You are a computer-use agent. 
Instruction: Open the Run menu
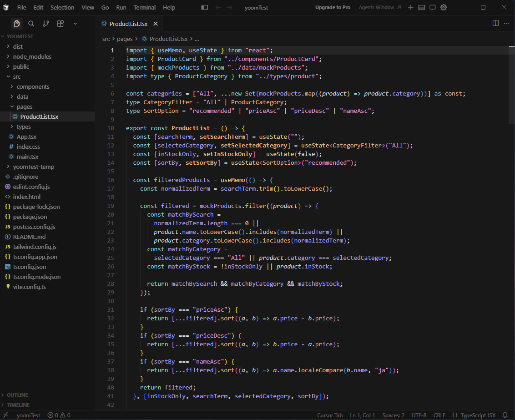pos(121,7)
